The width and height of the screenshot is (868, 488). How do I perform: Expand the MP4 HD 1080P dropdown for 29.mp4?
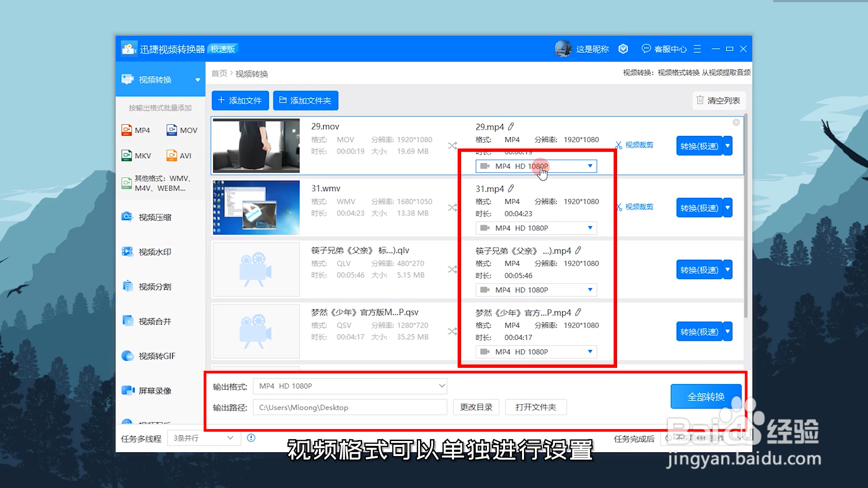pyautogui.click(x=590, y=166)
